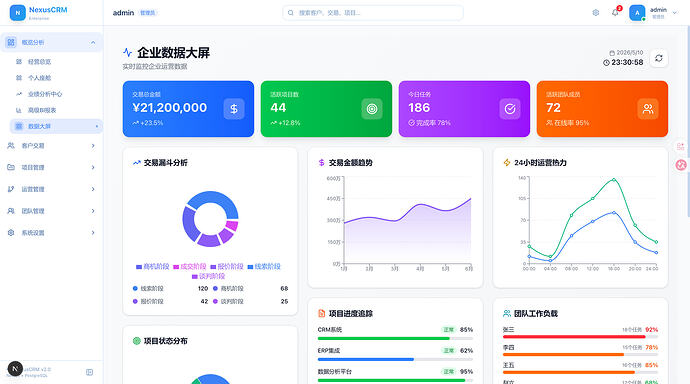
Task: Click the CRM系统 progress bar
Action: click(x=395, y=339)
